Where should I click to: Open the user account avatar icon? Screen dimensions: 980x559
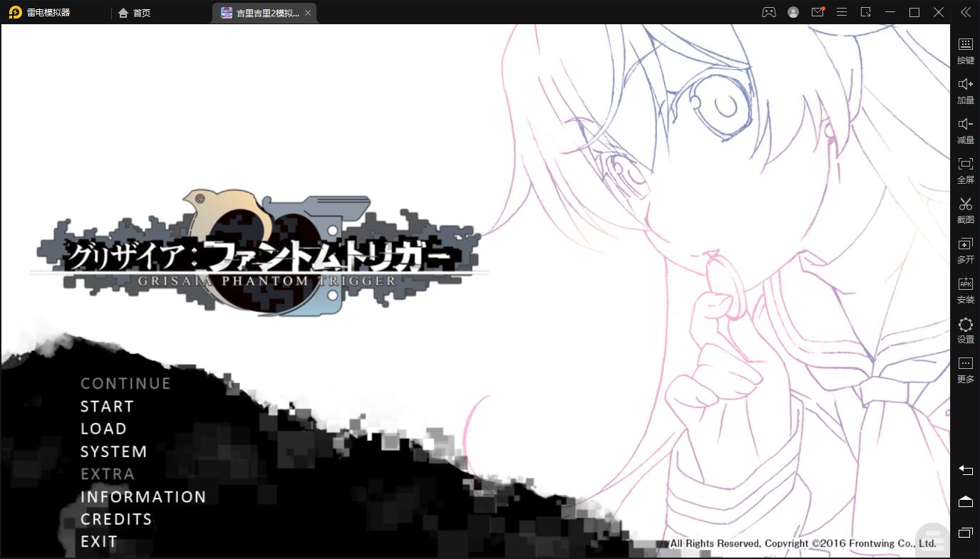(x=793, y=12)
